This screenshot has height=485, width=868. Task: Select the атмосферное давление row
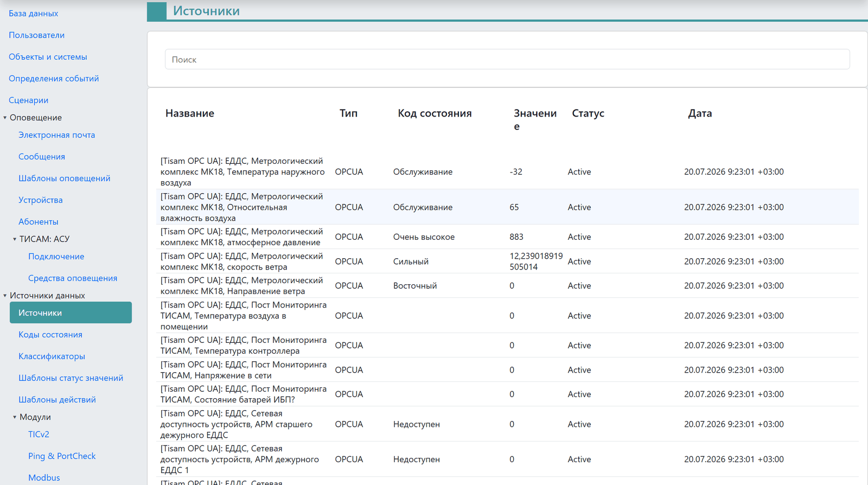tap(507, 237)
